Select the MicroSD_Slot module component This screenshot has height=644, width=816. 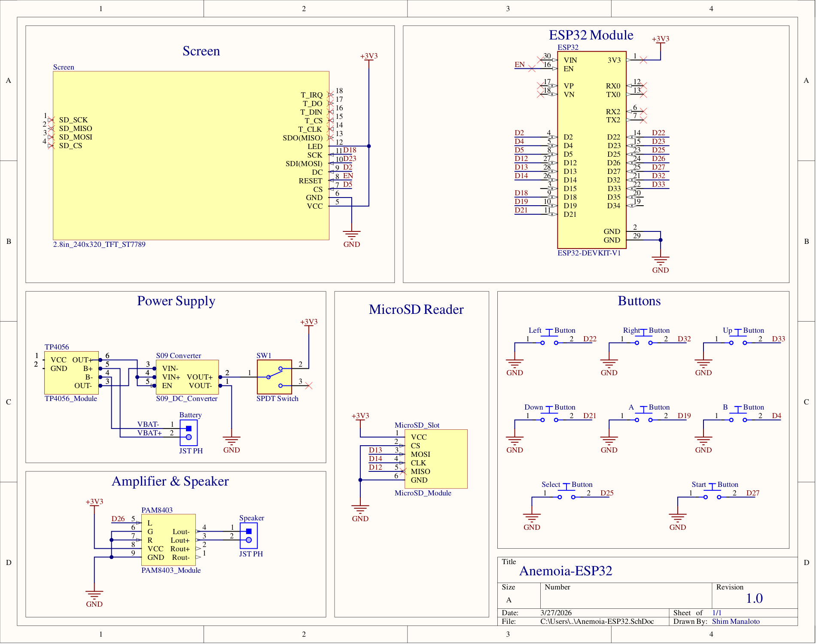click(x=436, y=459)
